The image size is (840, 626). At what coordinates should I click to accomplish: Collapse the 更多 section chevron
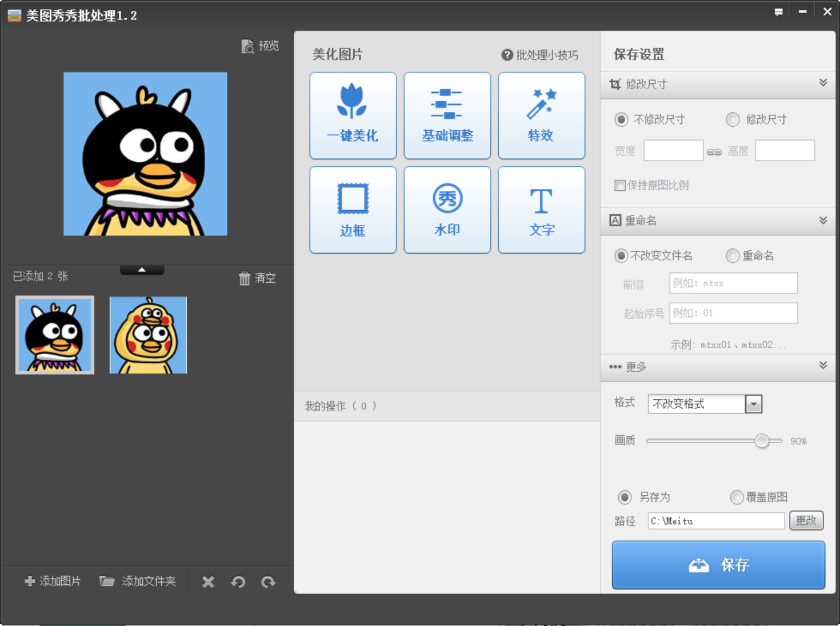823,366
